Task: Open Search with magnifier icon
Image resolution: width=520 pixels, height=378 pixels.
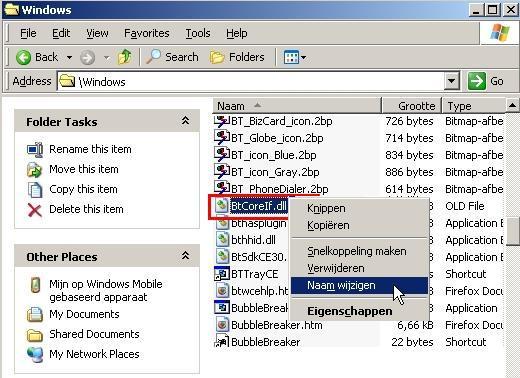Action: click(172, 57)
